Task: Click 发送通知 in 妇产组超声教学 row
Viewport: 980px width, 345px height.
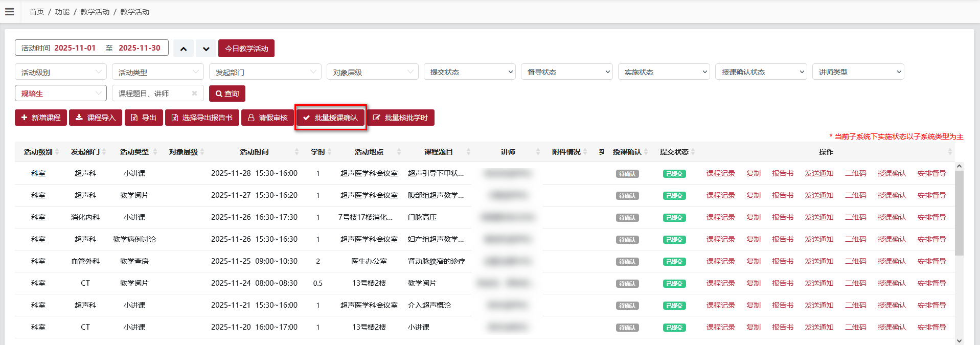Action: tap(819, 239)
